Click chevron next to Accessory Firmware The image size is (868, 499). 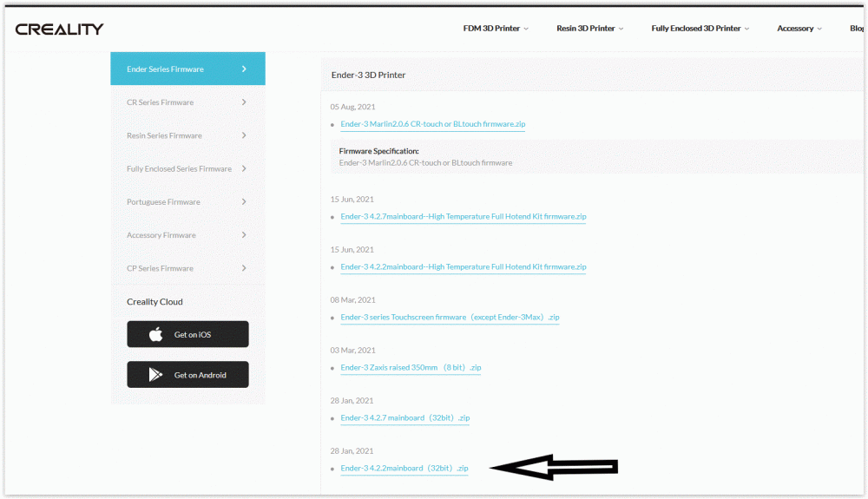point(244,234)
